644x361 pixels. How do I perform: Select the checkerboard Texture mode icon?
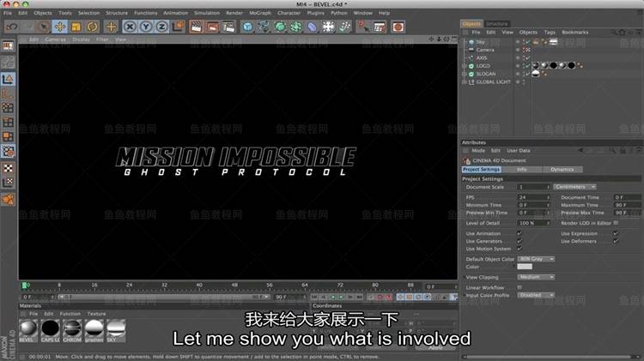click(x=8, y=168)
